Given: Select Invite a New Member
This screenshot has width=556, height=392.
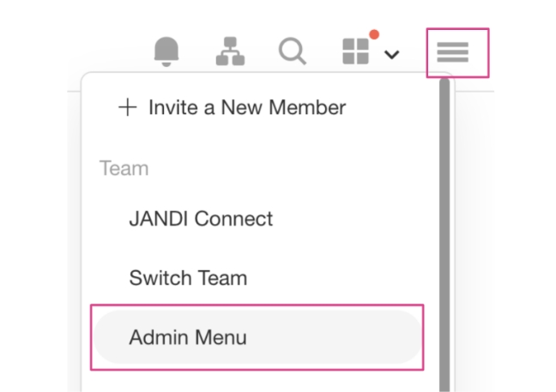Looking at the screenshot, I should 247,108.
